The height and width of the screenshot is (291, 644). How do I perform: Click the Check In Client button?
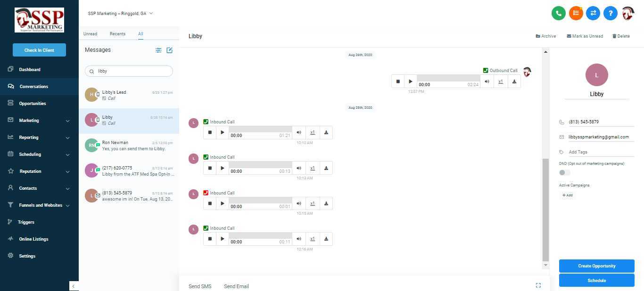(x=39, y=50)
